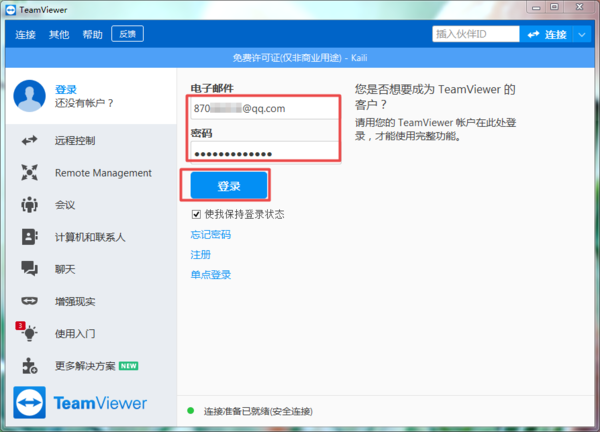Select the Augmented Reality glasses icon
600x432 pixels.
(29, 301)
